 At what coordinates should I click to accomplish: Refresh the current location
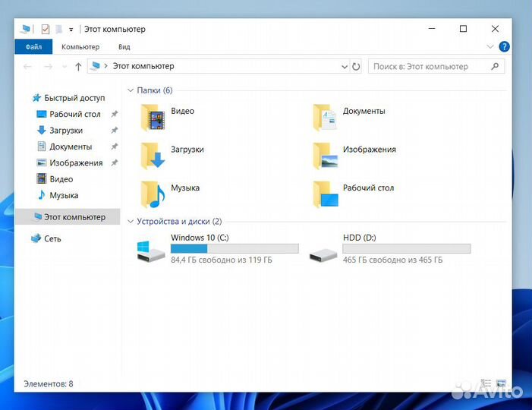point(356,67)
